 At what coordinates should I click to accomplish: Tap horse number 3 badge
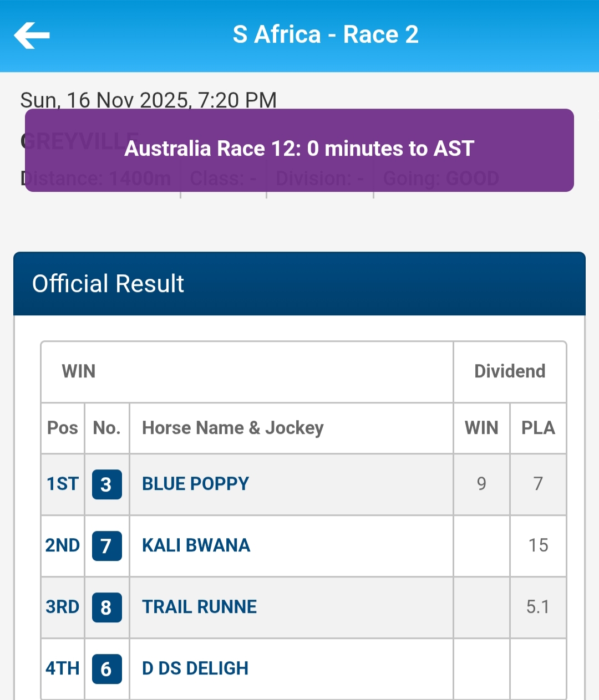[x=106, y=484]
